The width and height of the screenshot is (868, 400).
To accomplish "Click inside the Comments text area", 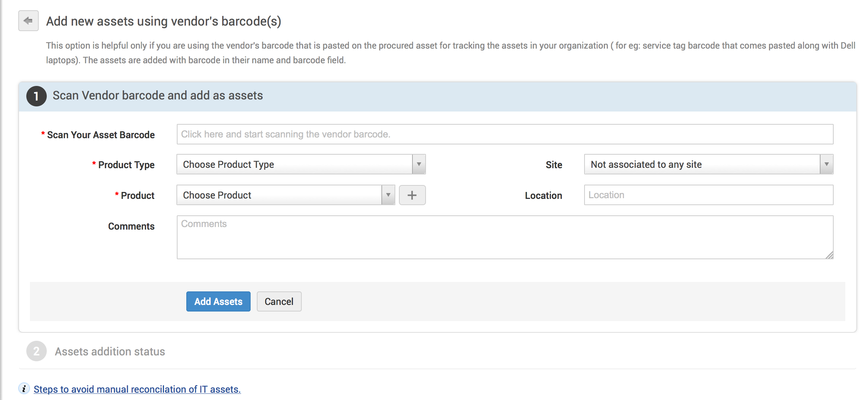I will (505, 238).
